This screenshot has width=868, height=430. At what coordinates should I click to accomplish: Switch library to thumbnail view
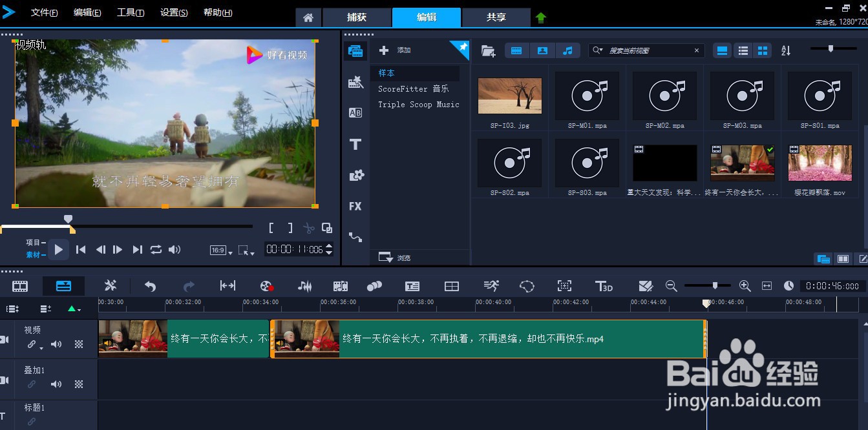763,50
